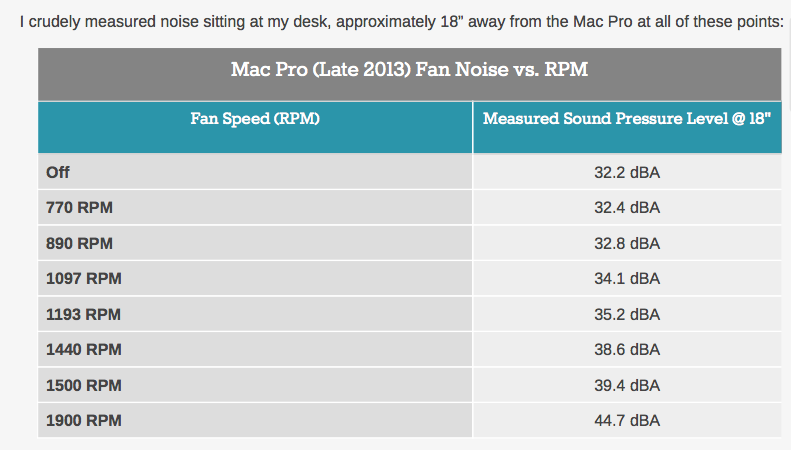Click the paragraph about crudely measured noise
This screenshot has width=791, height=450.
click(x=402, y=22)
